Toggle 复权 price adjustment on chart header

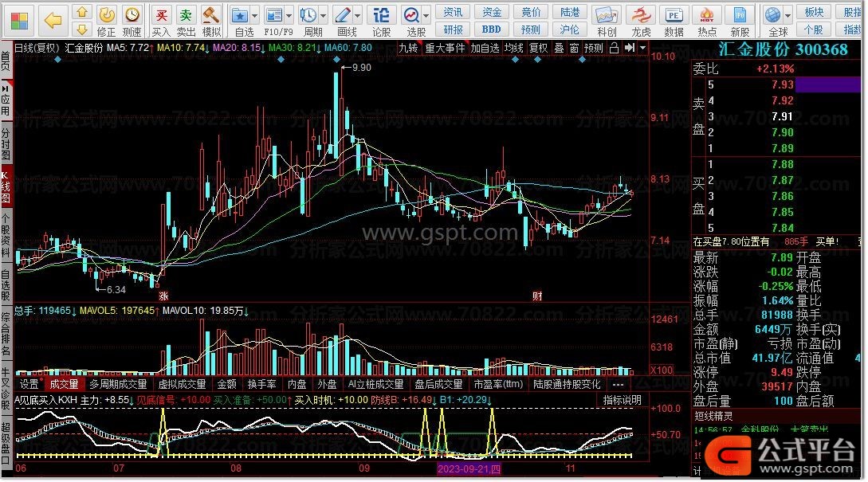pyautogui.click(x=538, y=48)
